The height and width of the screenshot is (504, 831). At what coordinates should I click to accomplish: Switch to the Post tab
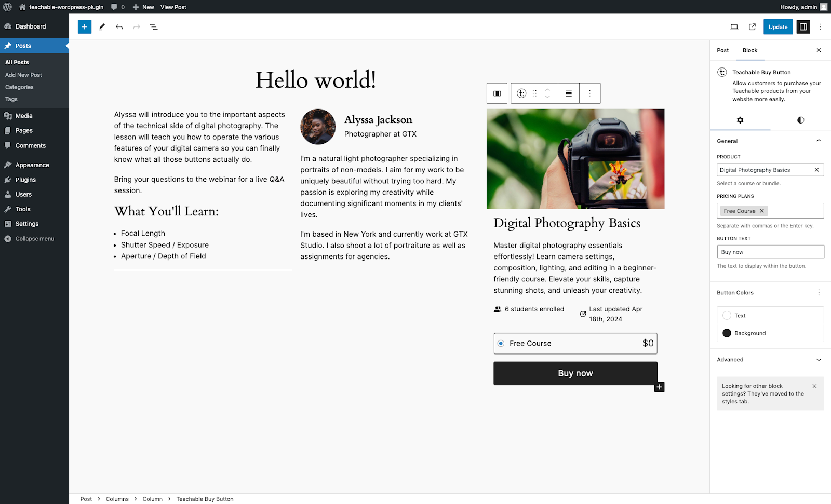point(722,50)
